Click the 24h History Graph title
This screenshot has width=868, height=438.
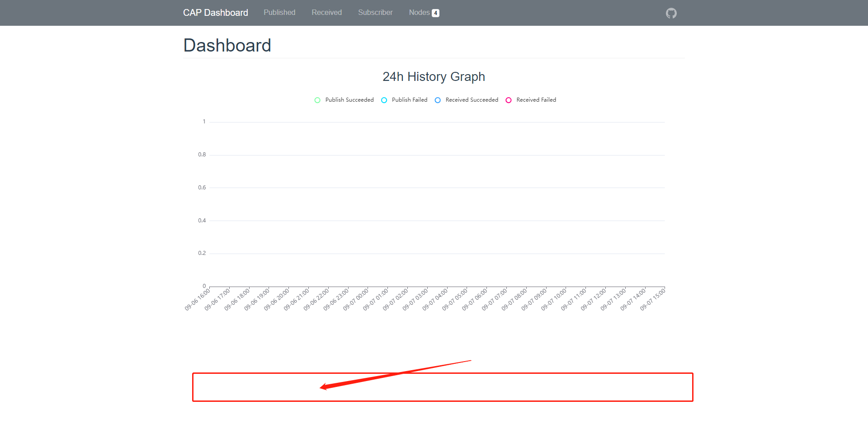[434, 77]
